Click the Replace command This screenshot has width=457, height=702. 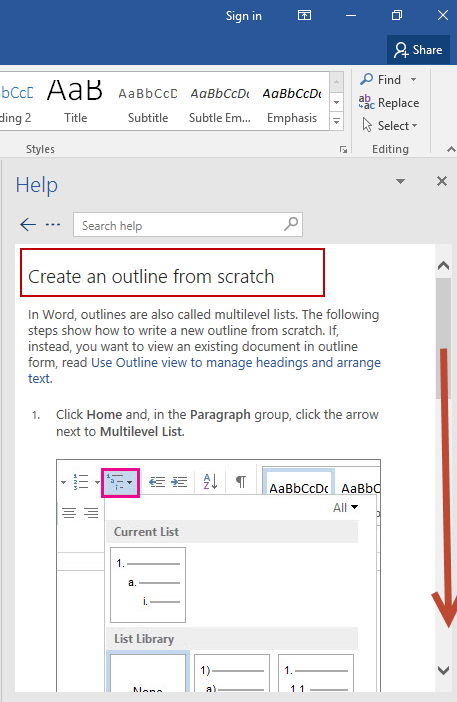click(389, 103)
